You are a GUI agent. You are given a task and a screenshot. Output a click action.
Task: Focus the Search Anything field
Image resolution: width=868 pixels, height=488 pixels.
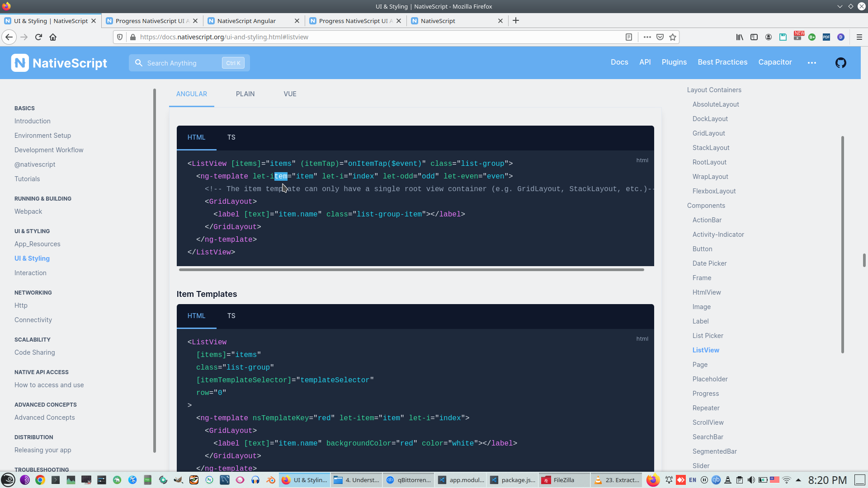point(183,63)
